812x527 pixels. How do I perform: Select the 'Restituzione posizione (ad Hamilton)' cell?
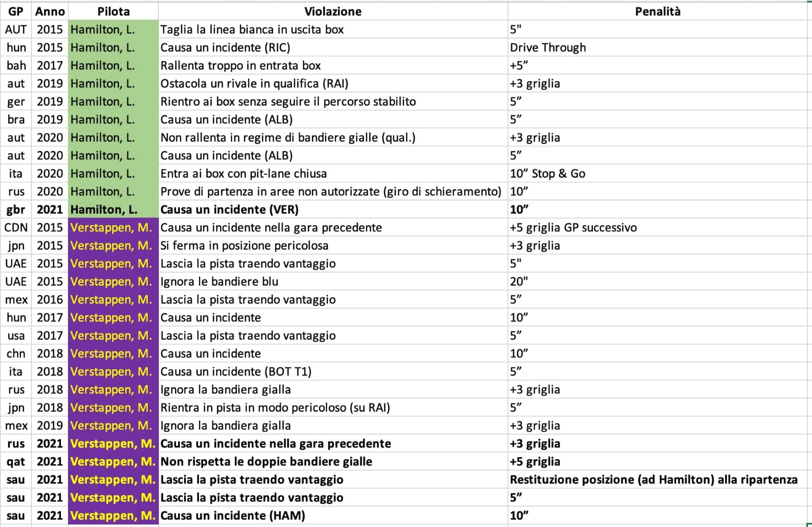[x=654, y=480]
